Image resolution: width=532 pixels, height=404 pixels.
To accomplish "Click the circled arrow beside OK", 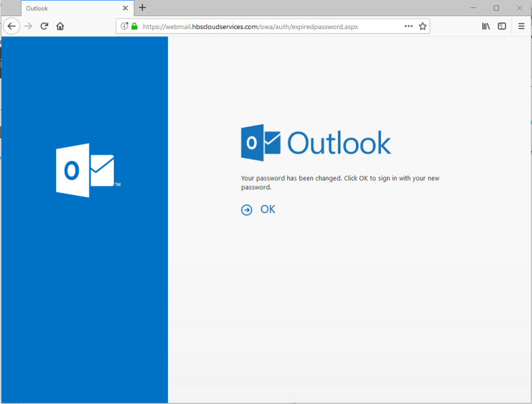I will coord(247,210).
